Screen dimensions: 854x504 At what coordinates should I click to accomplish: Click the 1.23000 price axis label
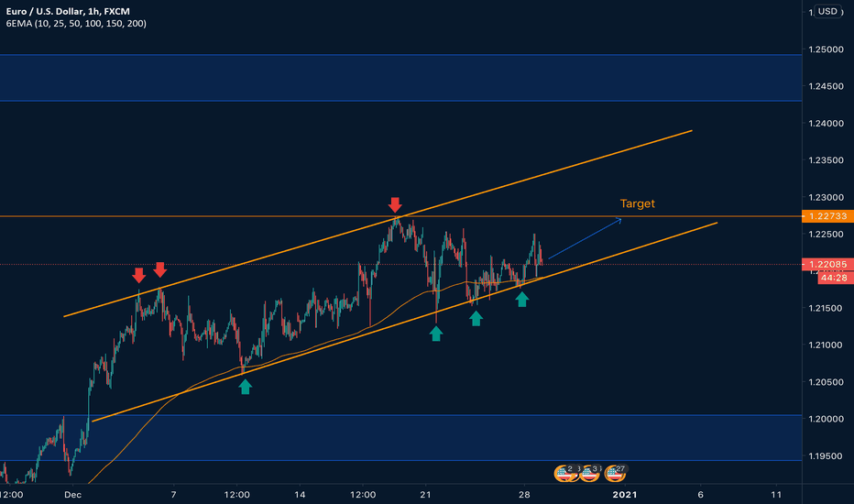(x=826, y=197)
